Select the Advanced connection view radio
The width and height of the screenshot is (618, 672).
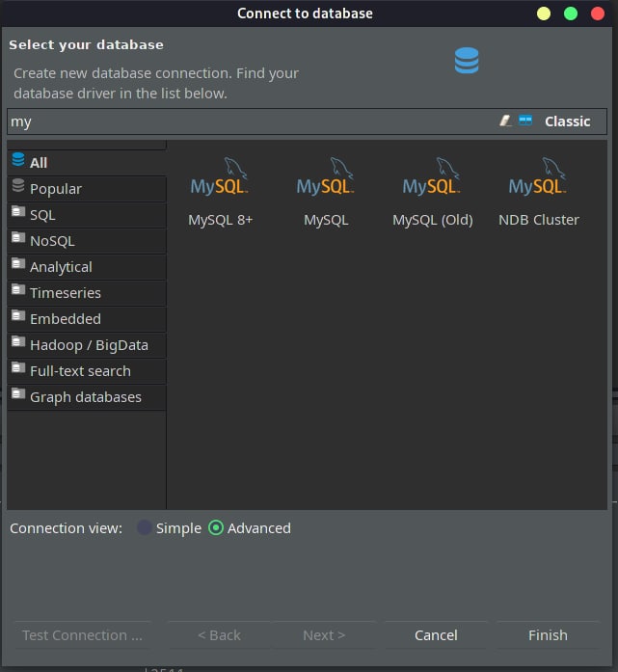(216, 527)
